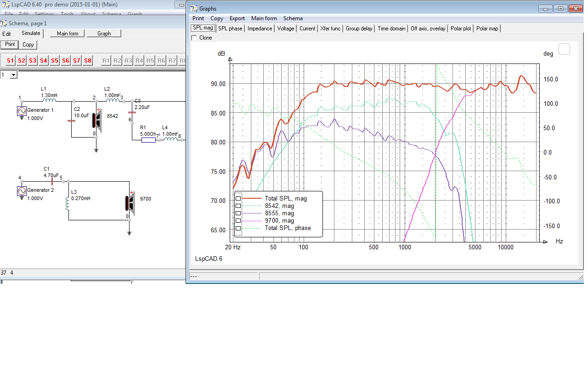Switch to Impedance tab
The width and height of the screenshot is (588, 368).
click(x=260, y=29)
